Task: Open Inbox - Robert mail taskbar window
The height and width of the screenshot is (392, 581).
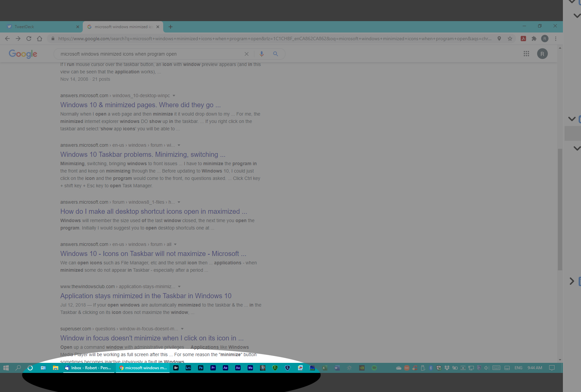Action: pyautogui.click(x=88, y=368)
